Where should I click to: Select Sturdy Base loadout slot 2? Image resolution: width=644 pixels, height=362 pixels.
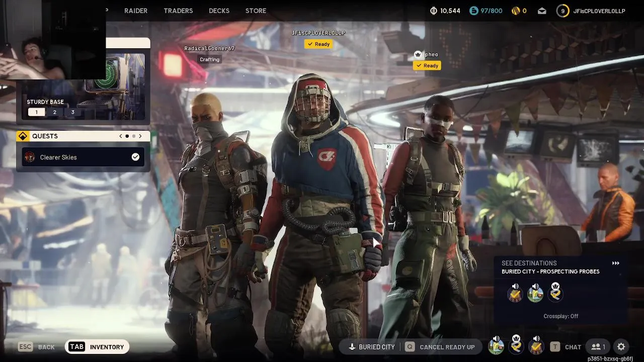click(55, 112)
